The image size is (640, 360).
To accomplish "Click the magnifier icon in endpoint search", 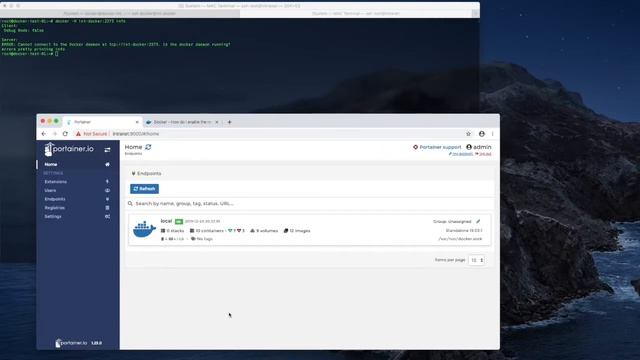I will point(130,203).
